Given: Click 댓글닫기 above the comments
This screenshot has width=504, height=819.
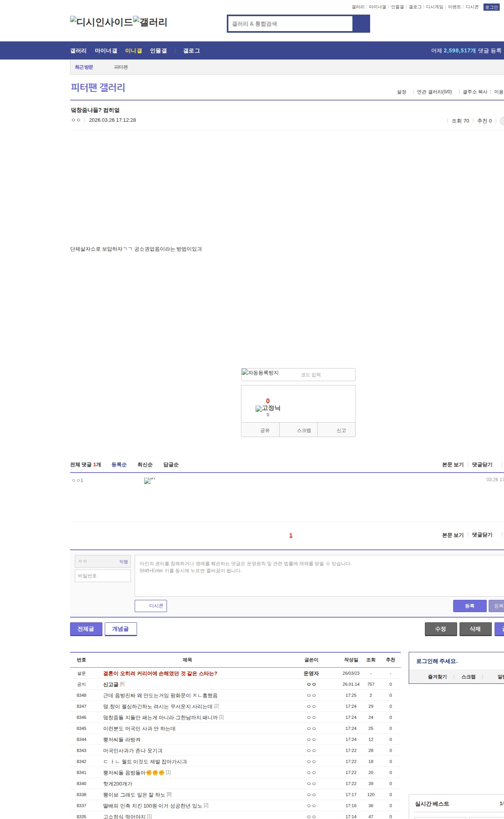Looking at the screenshot, I should [x=482, y=465].
